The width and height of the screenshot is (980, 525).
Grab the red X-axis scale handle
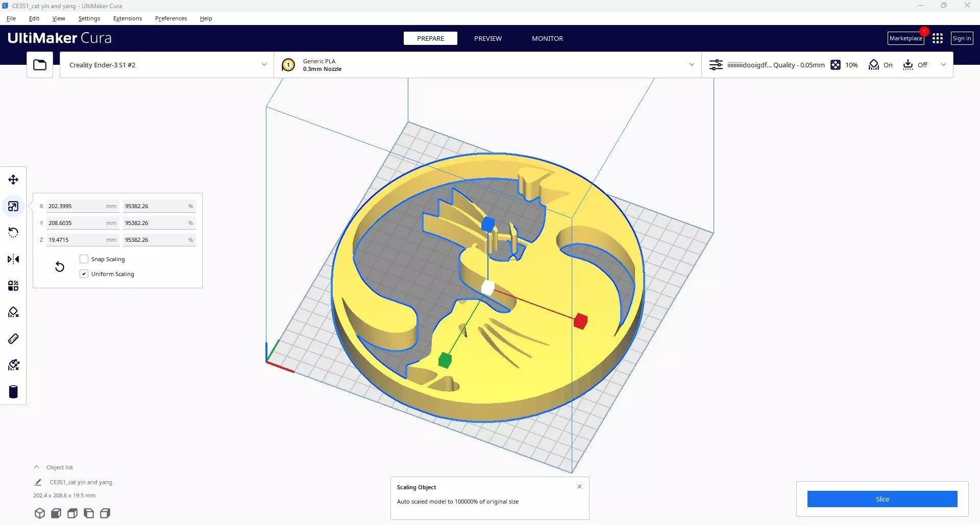pyautogui.click(x=580, y=321)
